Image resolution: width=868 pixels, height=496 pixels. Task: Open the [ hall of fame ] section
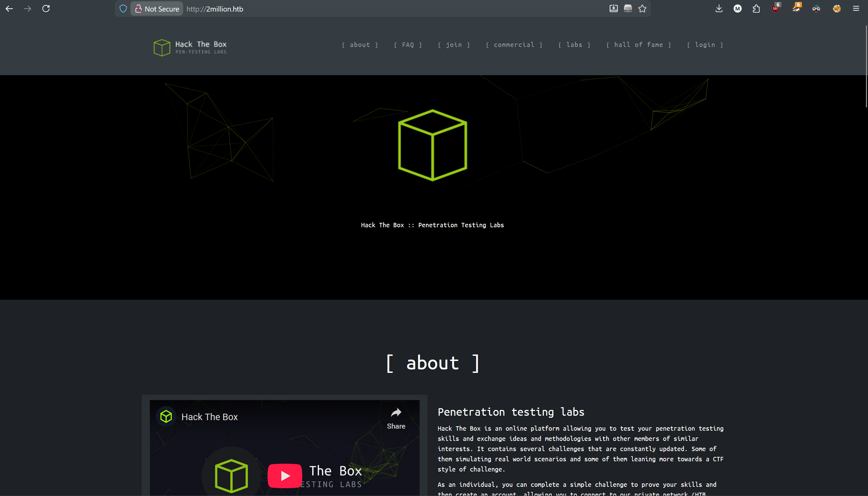tap(639, 45)
